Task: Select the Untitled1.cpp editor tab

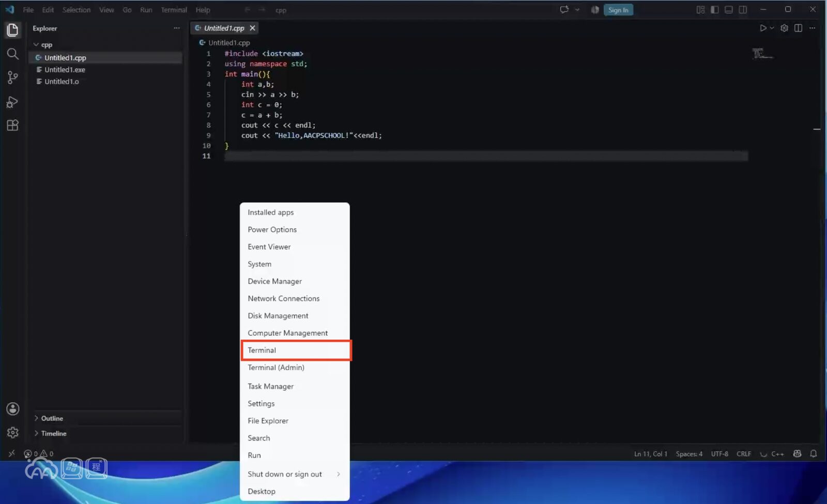Action: pos(224,28)
